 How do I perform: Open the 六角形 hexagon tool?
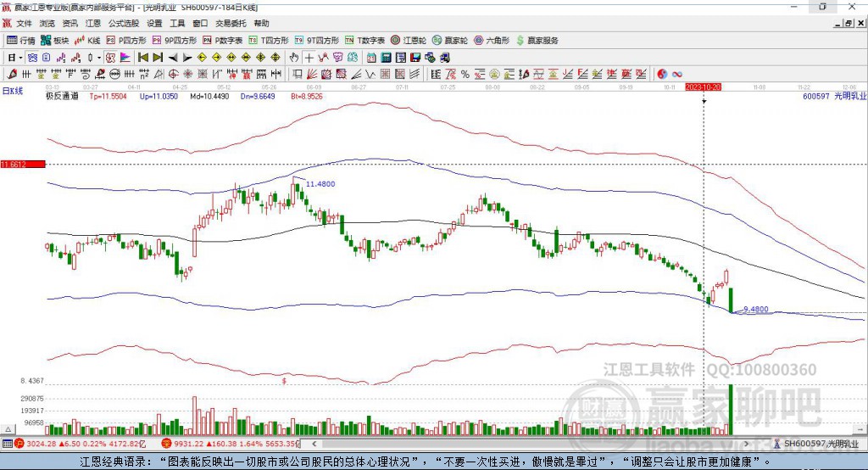point(492,41)
